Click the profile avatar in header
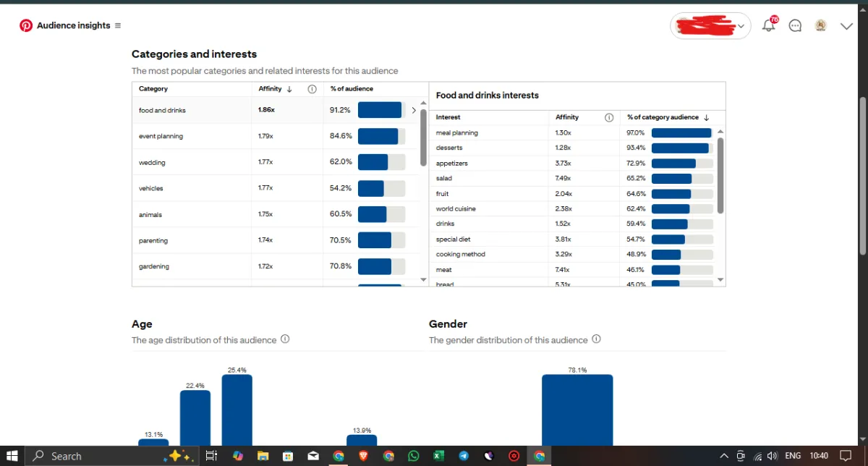Image resolution: width=868 pixels, height=466 pixels. pyautogui.click(x=820, y=25)
